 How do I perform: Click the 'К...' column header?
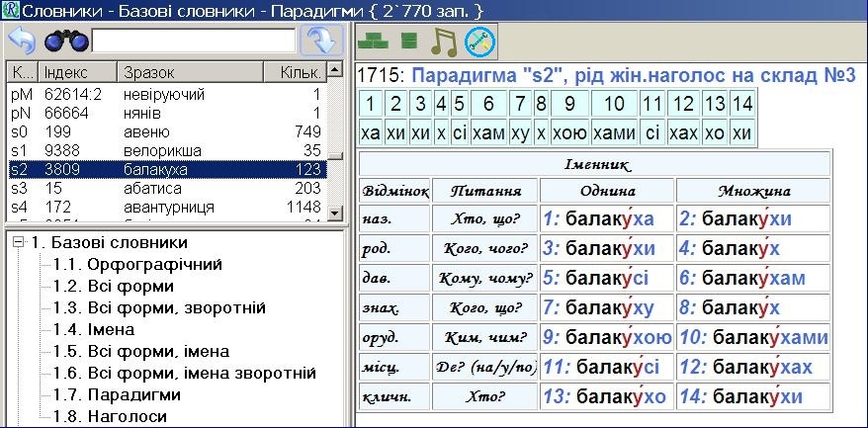(24, 72)
